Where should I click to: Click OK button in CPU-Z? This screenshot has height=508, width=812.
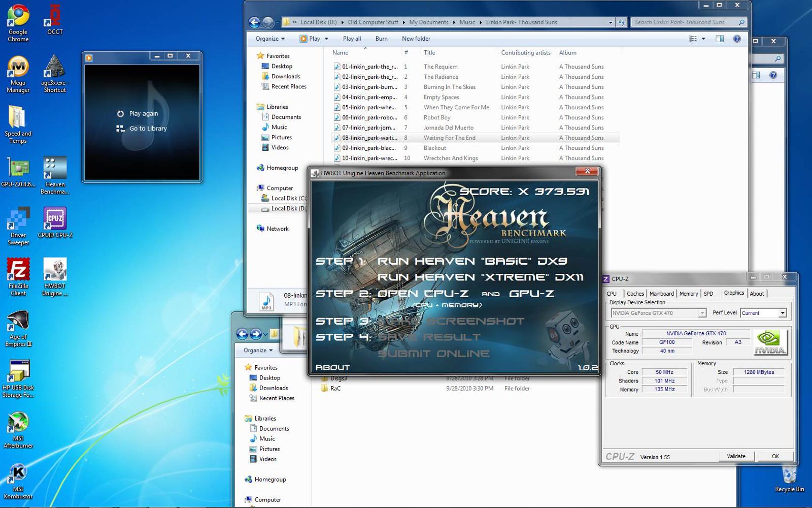point(775,456)
